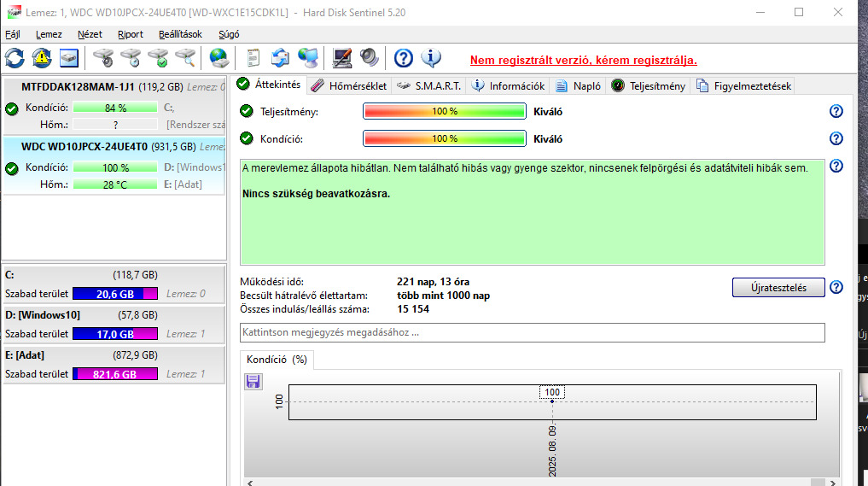Switch to the Napló tab
868x486 pixels.
[x=579, y=86]
